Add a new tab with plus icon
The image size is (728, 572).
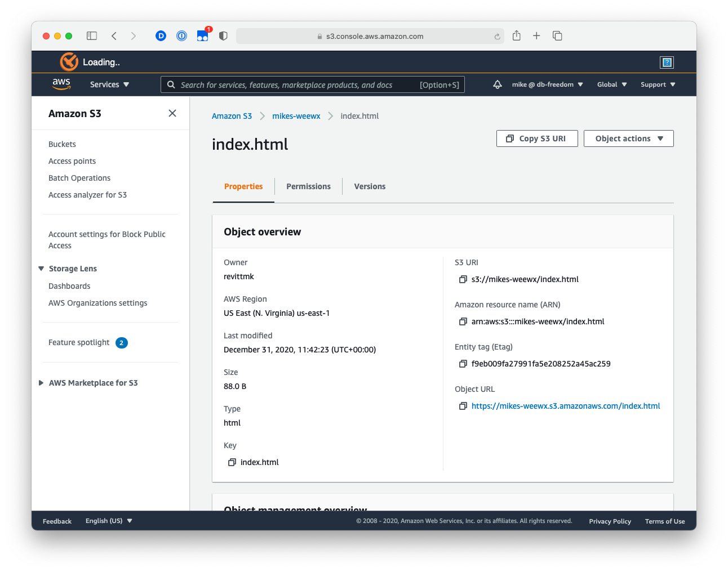click(536, 36)
